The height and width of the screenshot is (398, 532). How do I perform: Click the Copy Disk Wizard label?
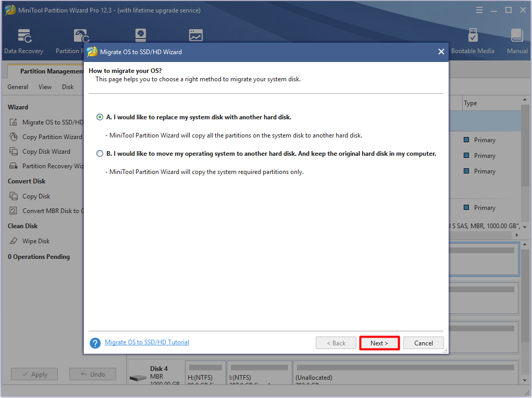click(x=46, y=151)
